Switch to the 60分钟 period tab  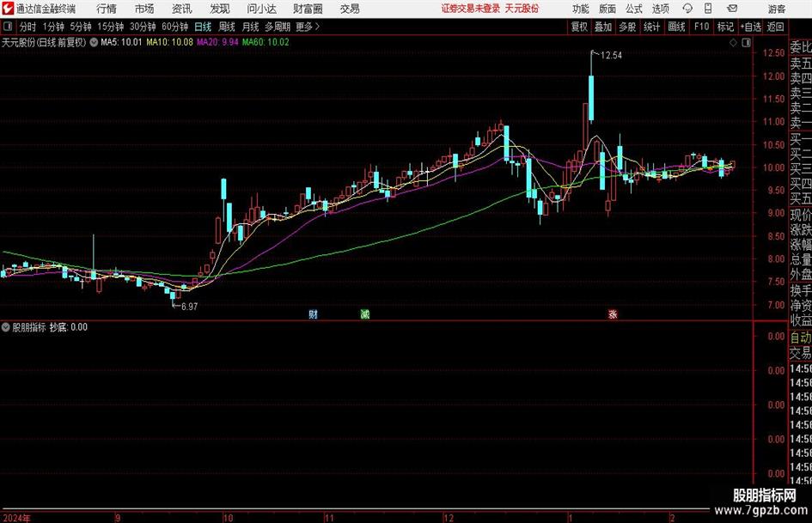[x=175, y=27]
